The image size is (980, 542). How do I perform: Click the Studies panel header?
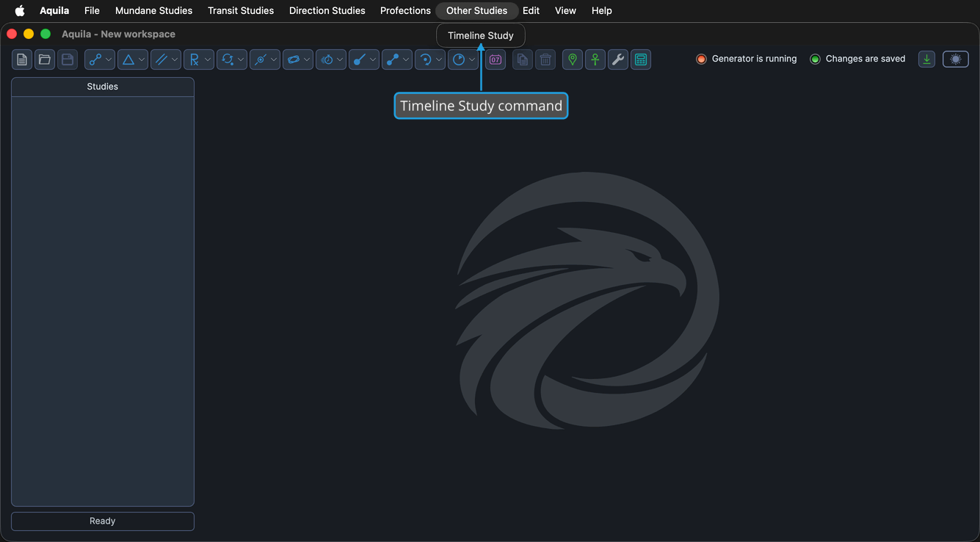click(103, 87)
